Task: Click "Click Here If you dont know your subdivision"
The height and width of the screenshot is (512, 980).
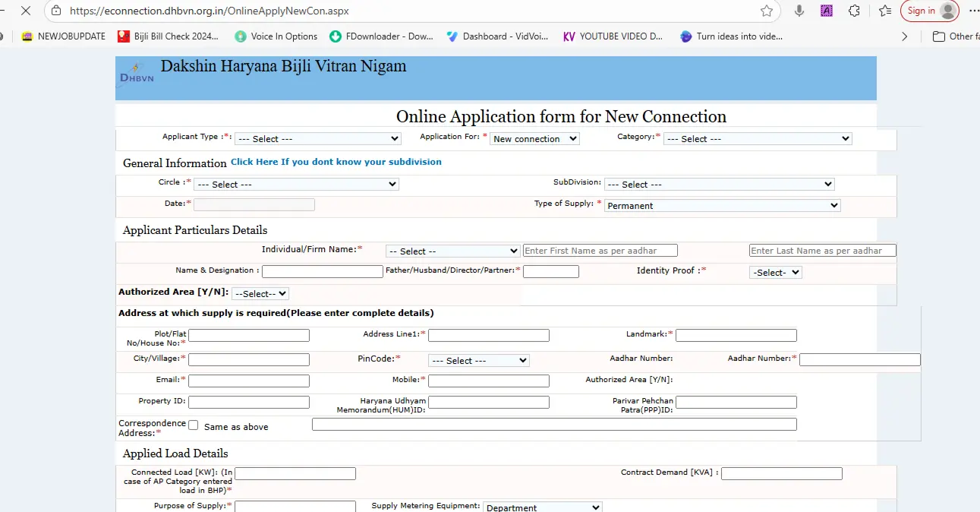Action: pyautogui.click(x=336, y=162)
